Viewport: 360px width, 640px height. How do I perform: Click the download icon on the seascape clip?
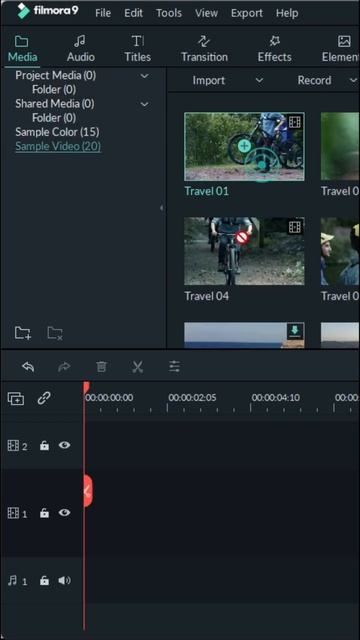pos(295,331)
